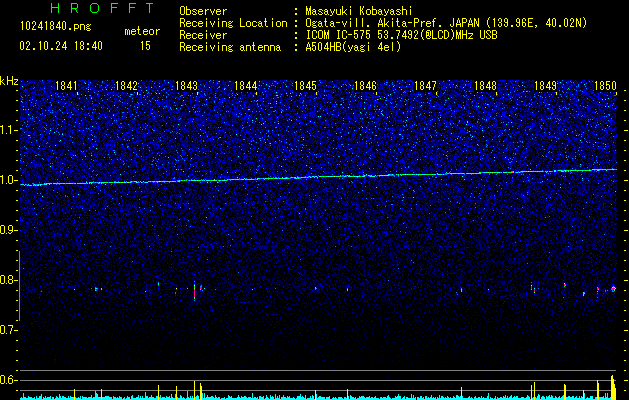Screen dimensions: 629x400
Task: Click the bright meteor echo at 1850
Action: (x=613, y=288)
